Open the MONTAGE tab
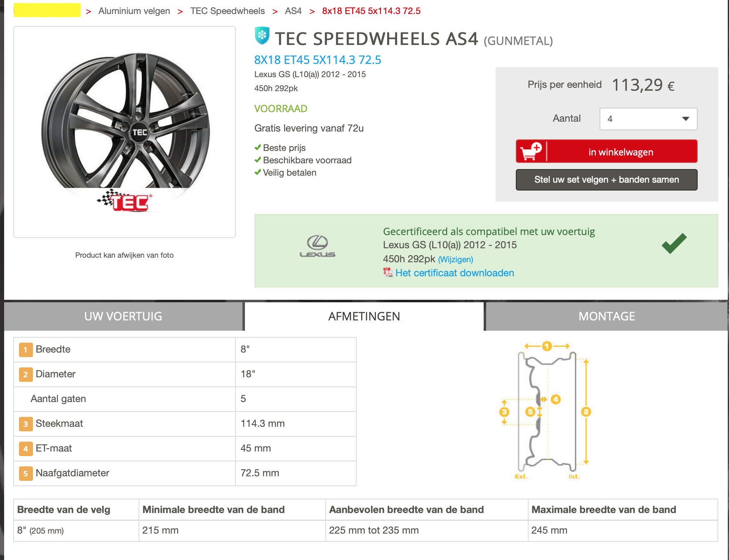The image size is (729, 560). [606, 316]
